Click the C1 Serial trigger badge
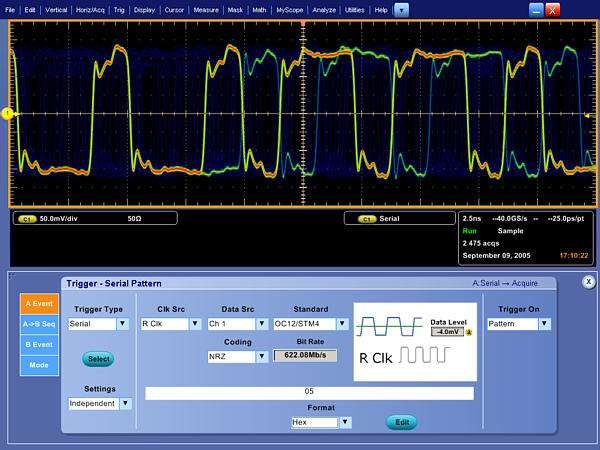Viewport: 600px width, 450px height. click(366, 217)
